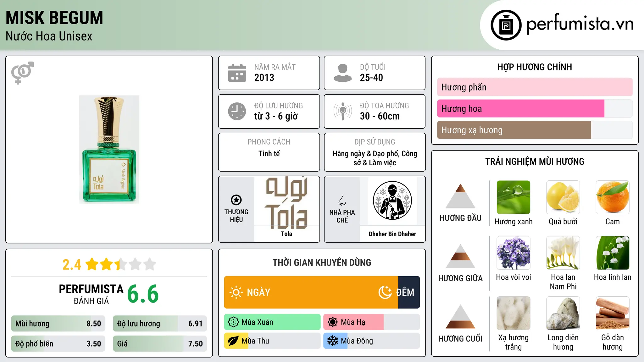Image resolution: width=644 pixels, height=362 pixels.
Task: Click the summer sun icon
Action: pyautogui.click(x=333, y=322)
